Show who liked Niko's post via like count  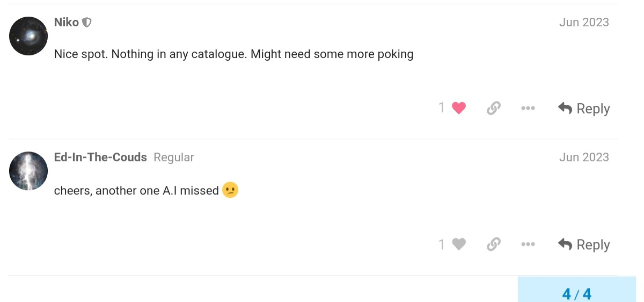tap(442, 108)
